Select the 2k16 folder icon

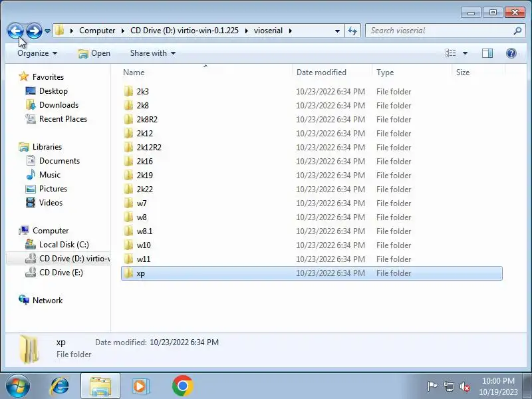[x=128, y=161]
